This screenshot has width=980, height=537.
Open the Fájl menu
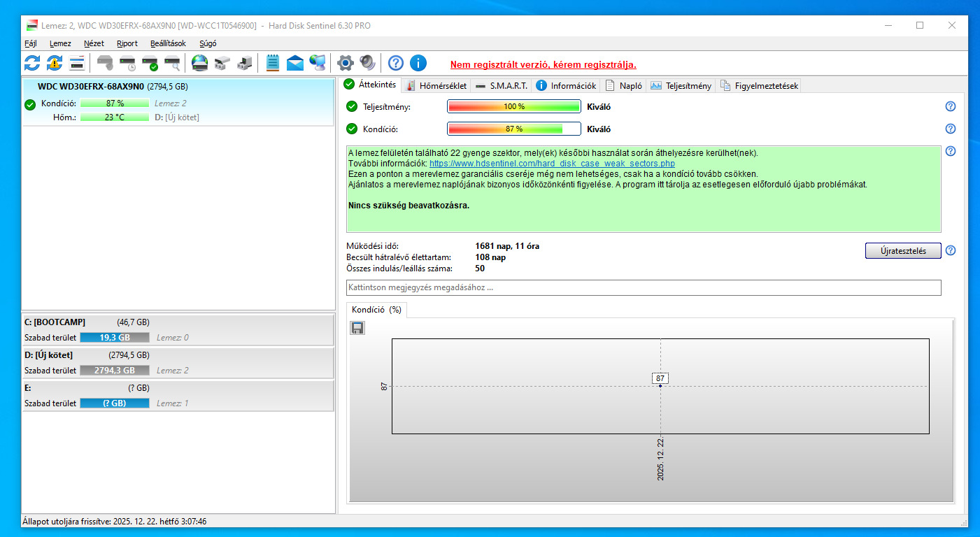31,43
